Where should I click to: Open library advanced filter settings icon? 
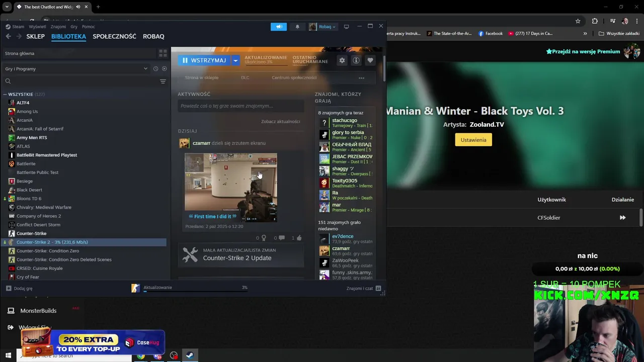(163, 81)
